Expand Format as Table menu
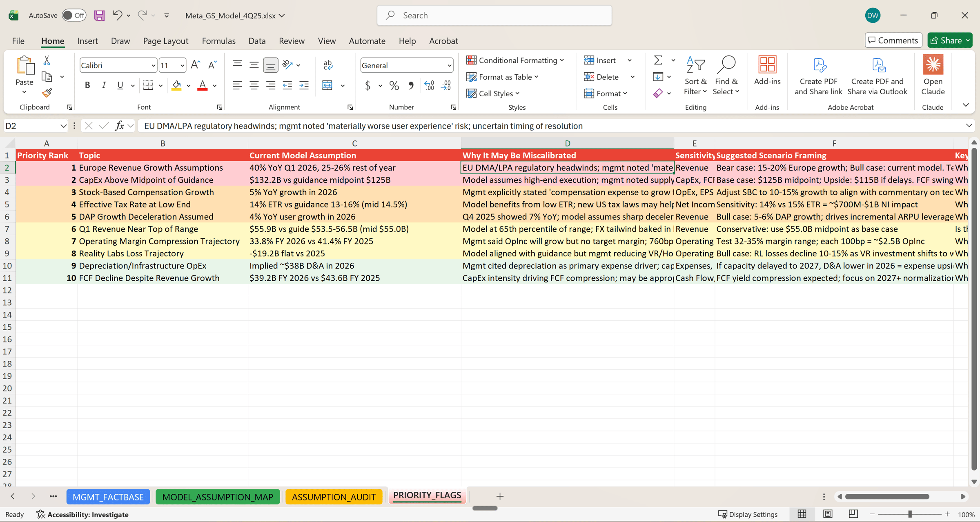 [503, 77]
